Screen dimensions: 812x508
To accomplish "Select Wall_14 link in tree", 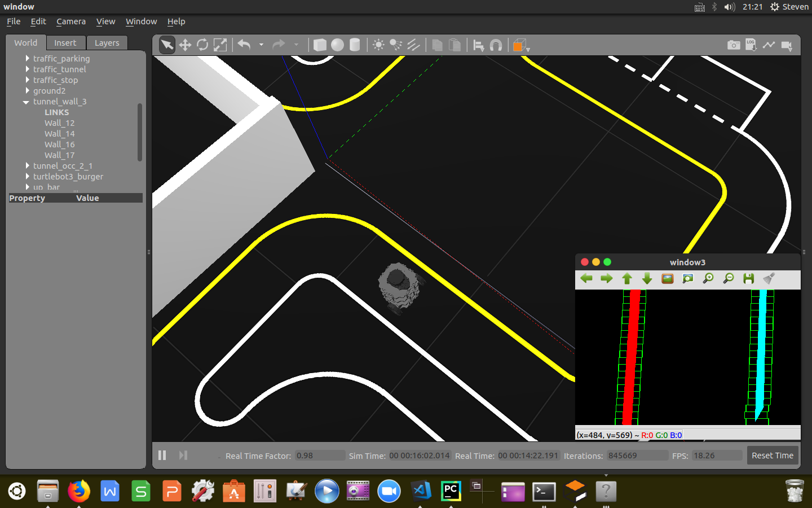I will 59,133.
